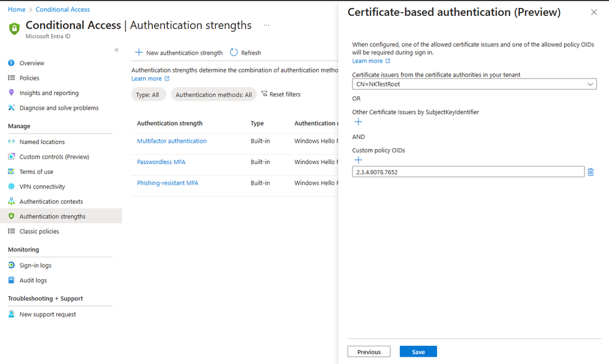Open the Authentication methods: All filter
The height and width of the screenshot is (364, 609).
point(213,95)
